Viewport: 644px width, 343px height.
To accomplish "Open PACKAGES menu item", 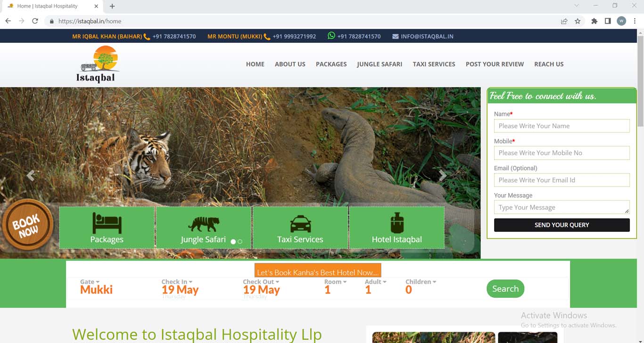I will 331,64.
